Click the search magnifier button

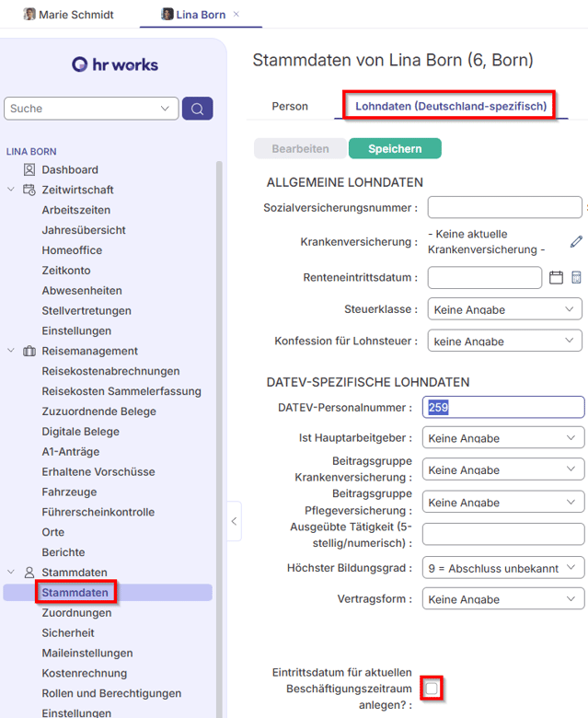197,109
